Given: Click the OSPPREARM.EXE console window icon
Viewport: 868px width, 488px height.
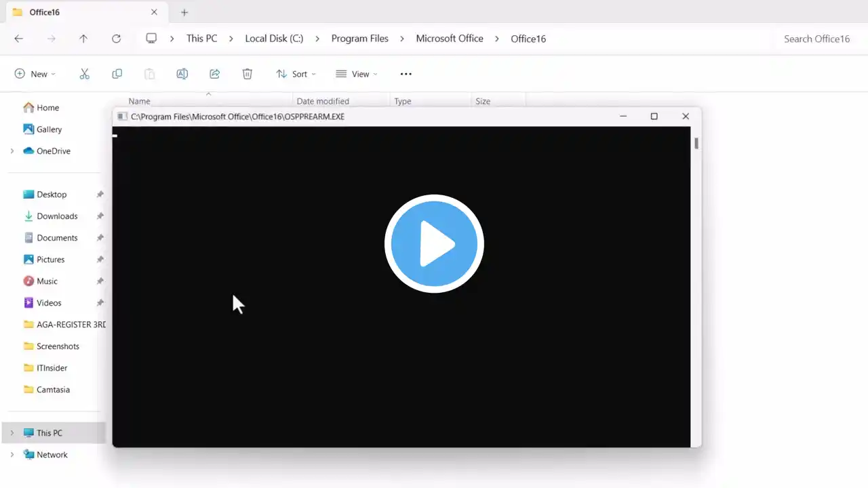Looking at the screenshot, I should (122, 117).
